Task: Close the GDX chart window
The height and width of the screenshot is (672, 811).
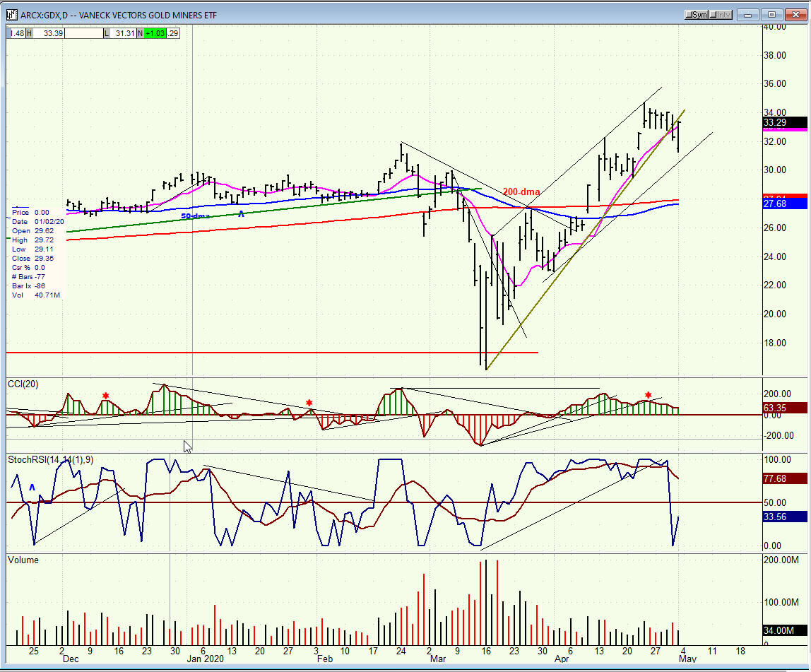Action: coord(795,15)
